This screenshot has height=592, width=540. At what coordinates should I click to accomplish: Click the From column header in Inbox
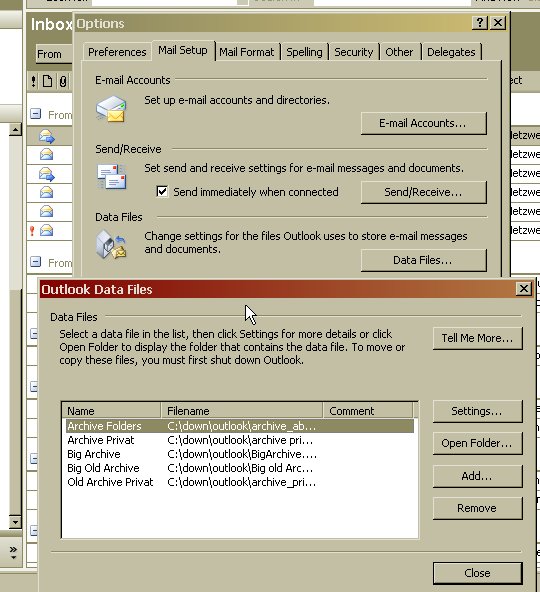(x=54, y=54)
